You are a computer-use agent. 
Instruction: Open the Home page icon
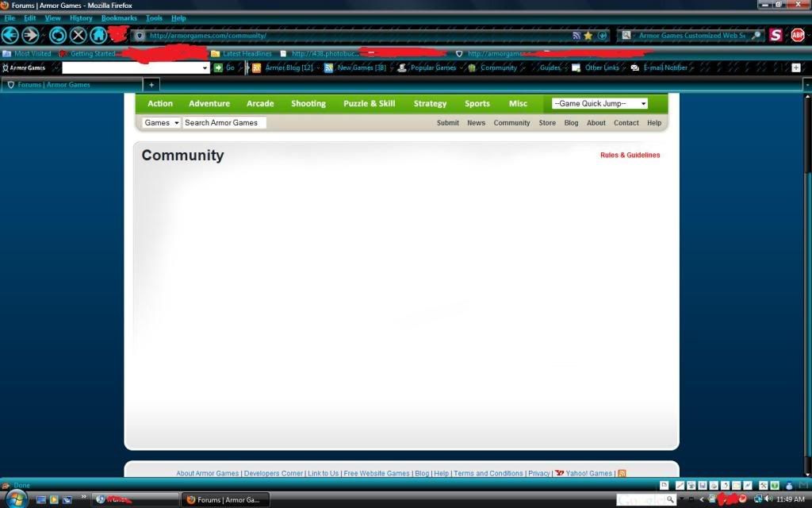98,35
